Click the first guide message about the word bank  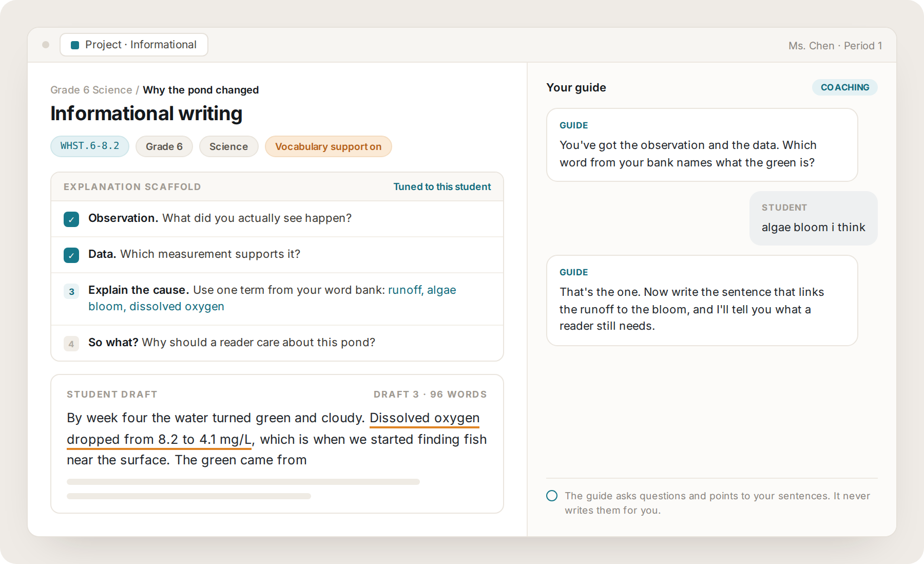[x=702, y=145]
